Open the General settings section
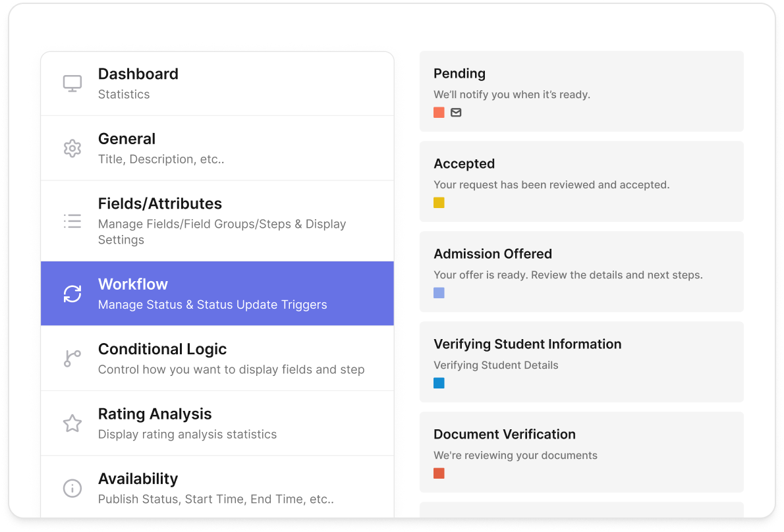Image resolution: width=784 pixels, height=532 pixels. tap(217, 148)
